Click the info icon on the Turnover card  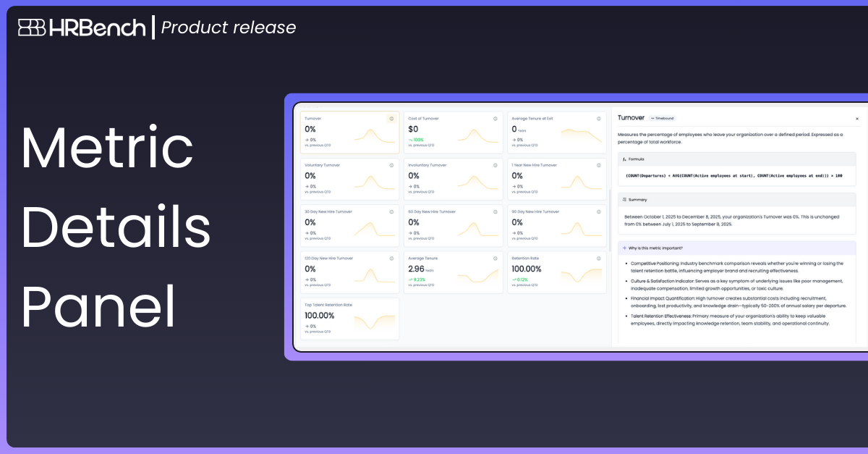[x=391, y=119]
